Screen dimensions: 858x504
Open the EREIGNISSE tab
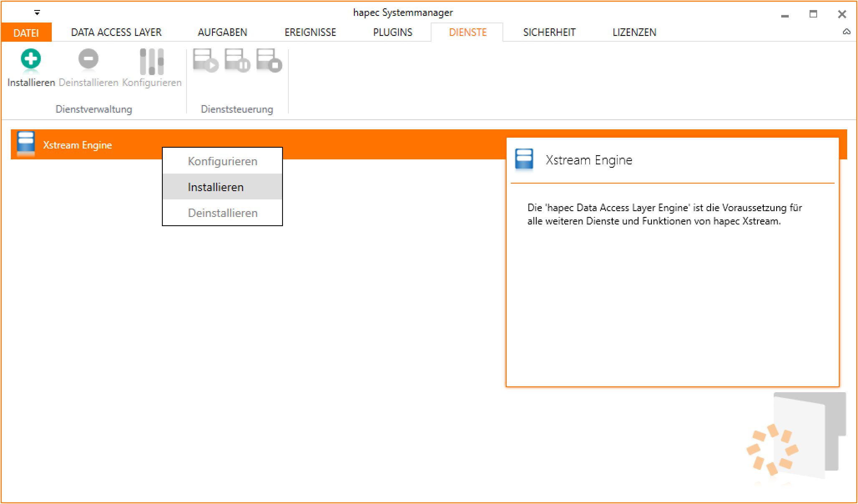[x=310, y=33]
